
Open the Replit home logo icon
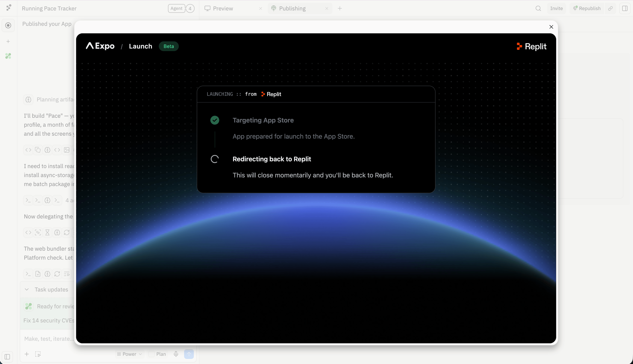coord(9,8)
